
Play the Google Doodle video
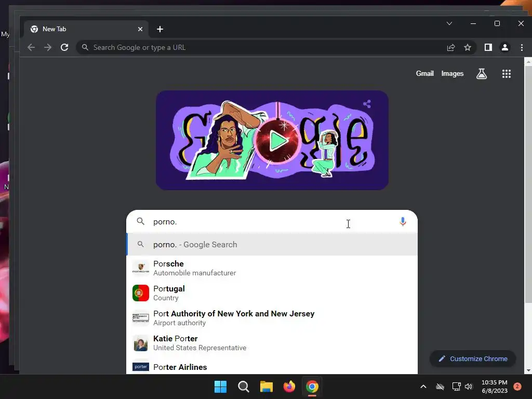[277, 141]
